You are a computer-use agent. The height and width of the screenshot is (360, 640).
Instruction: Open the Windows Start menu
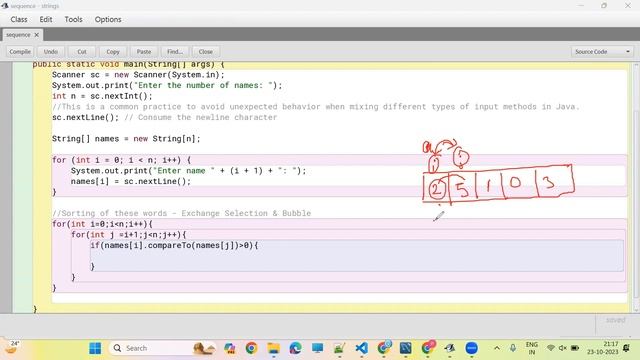[x=95, y=348]
